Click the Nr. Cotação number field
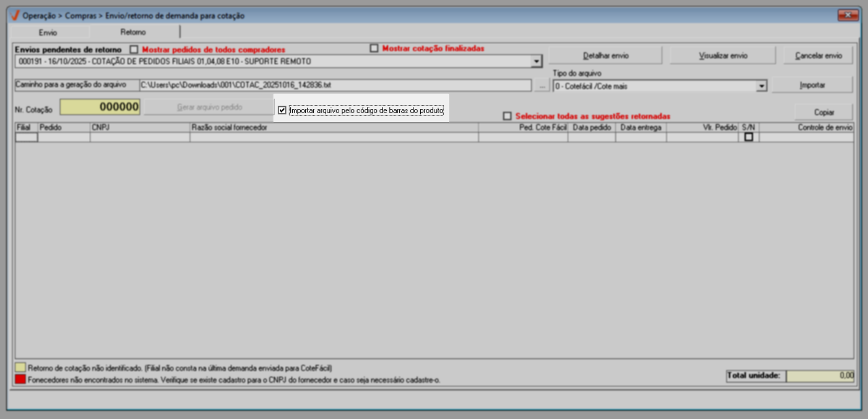The image size is (868, 419). point(100,107)
